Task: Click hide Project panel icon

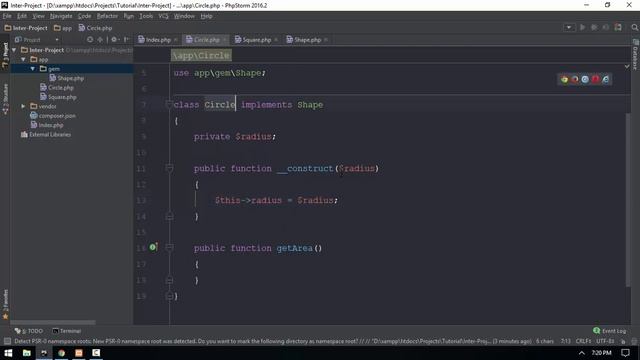Action: [126, 40]
